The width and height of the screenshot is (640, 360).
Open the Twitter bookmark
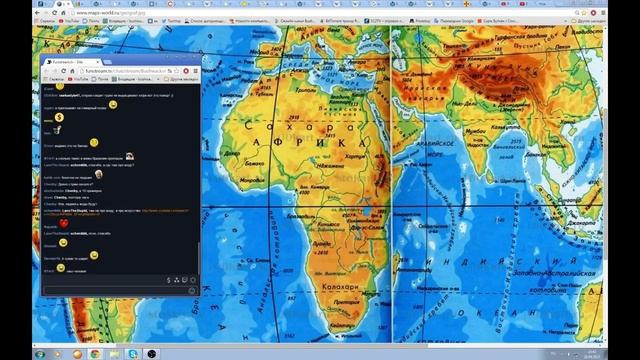[x=171, y=21]
